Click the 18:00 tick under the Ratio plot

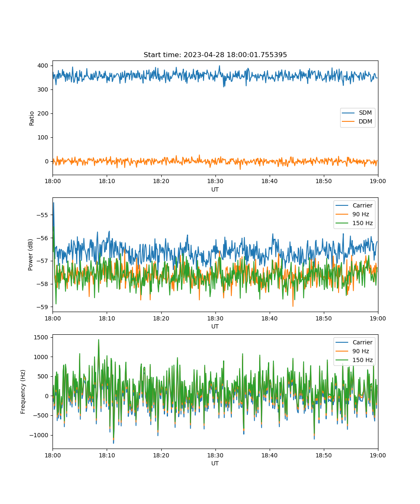coord(52,181)
